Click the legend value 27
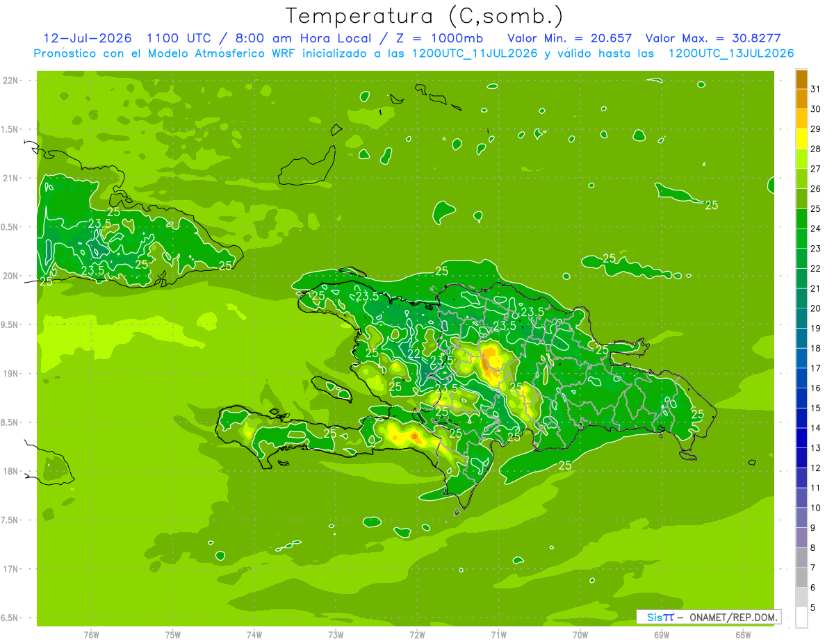This screenshot has height=644, width=834. (815, 168)
